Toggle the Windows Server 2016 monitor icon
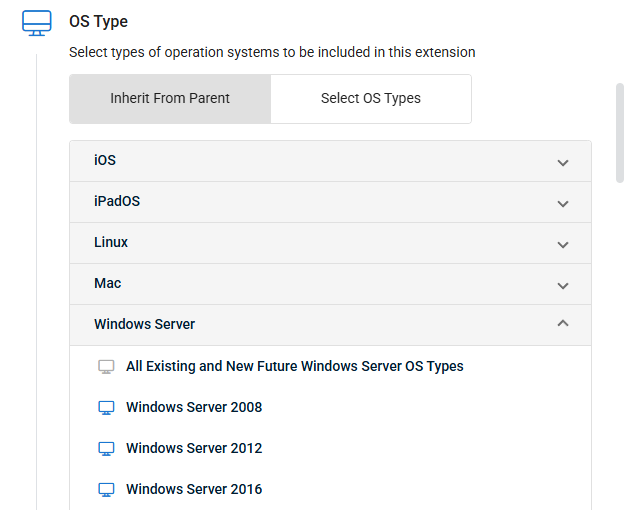This screenshot has width=625, height=510. click(106, 490)
